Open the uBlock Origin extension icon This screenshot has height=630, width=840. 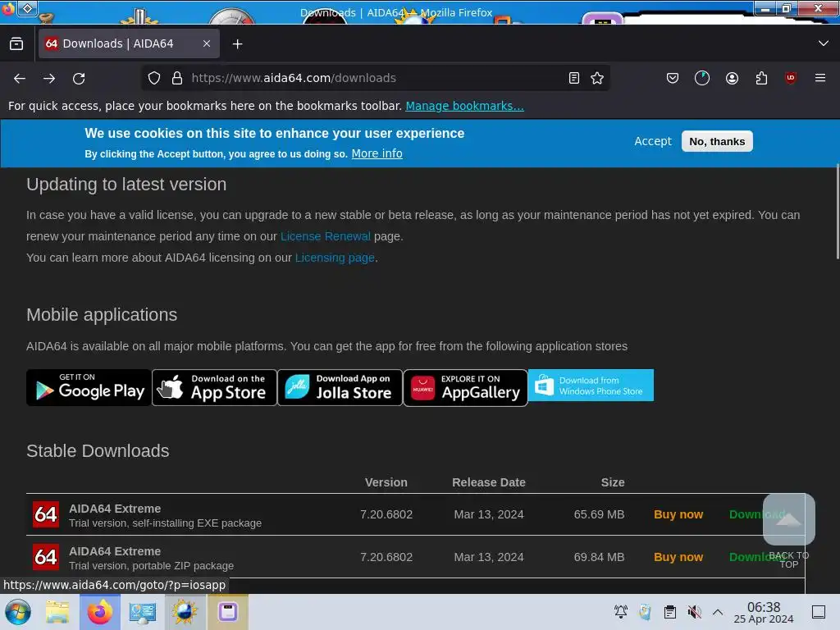791,78
